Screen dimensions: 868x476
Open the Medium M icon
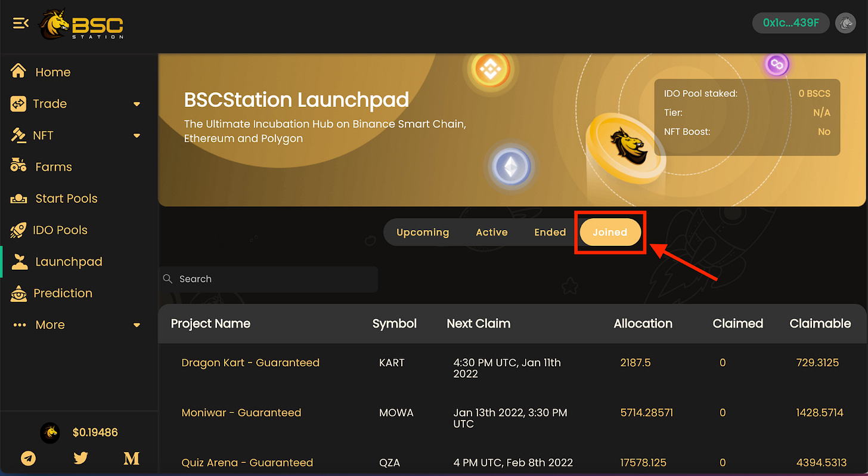click(x=131, y=458)
